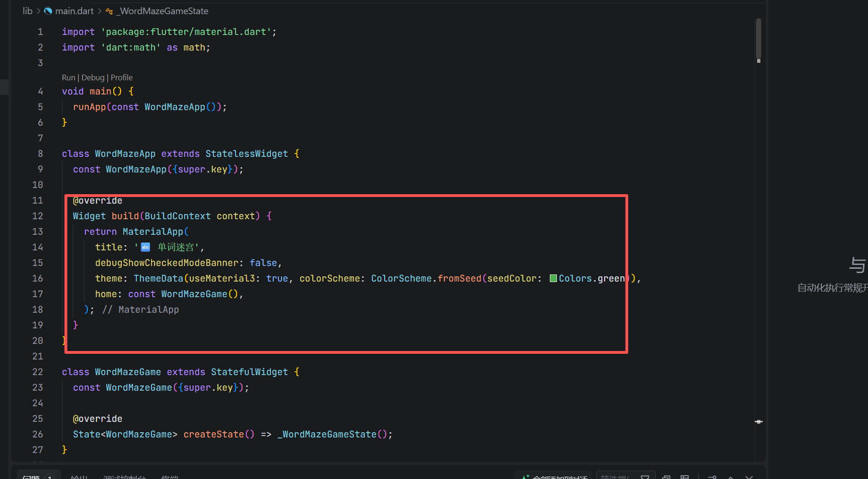Click the home: property on line 17
The width and height of the screenshot is (868, 479).
(108, 294)
